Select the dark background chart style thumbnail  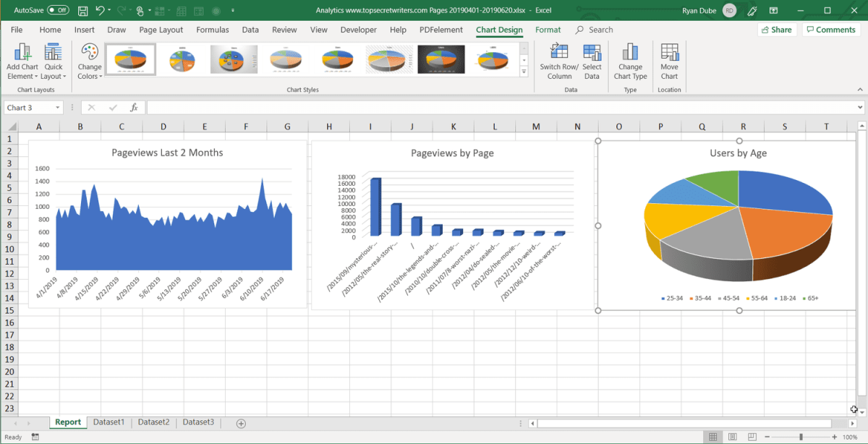(441, 59)
